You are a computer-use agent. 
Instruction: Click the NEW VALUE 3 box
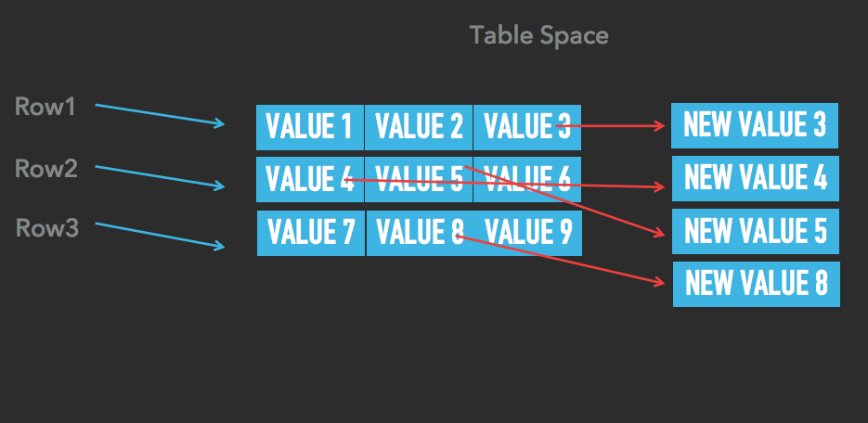(x=754, y=125)
